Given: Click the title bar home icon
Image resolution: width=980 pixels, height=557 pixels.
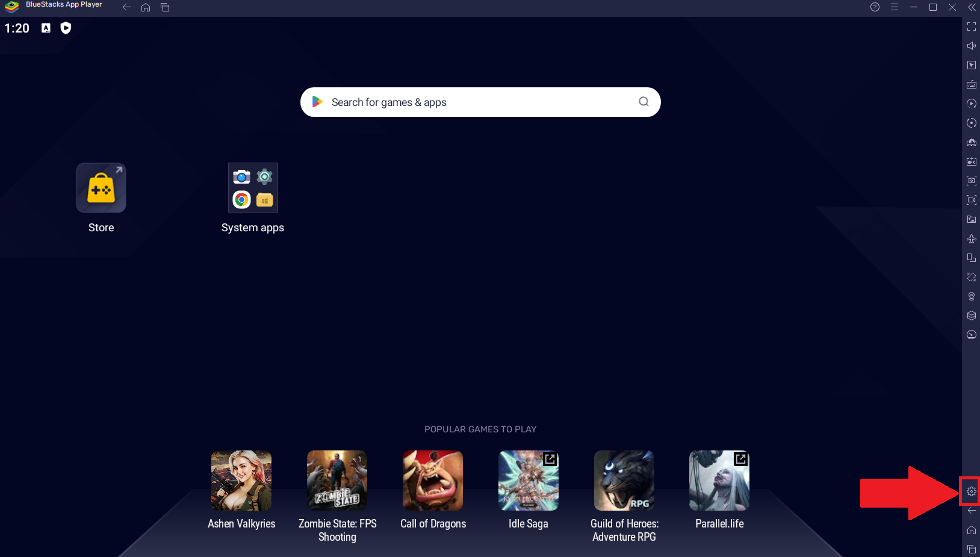Looking at the screenshot, I should [146, 7].
